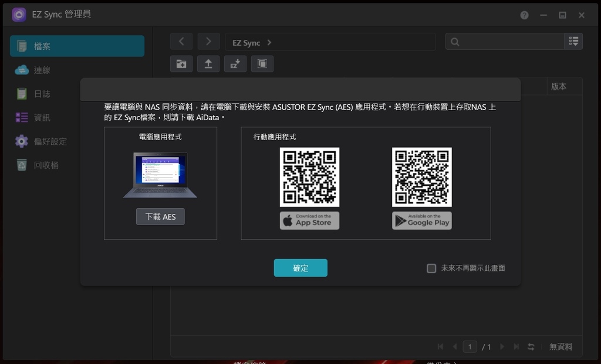
Task: Open the 資訊 information section
Action: point(42,117)
